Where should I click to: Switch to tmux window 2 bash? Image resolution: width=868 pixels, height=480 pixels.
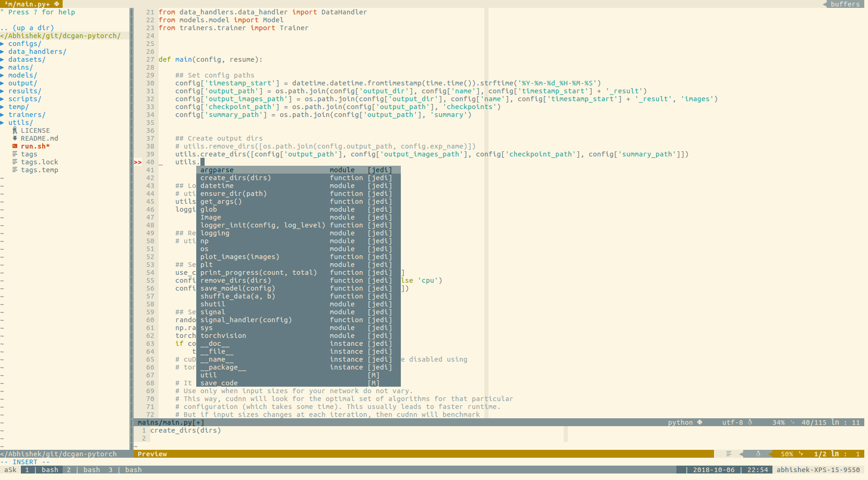coord(84,470)
